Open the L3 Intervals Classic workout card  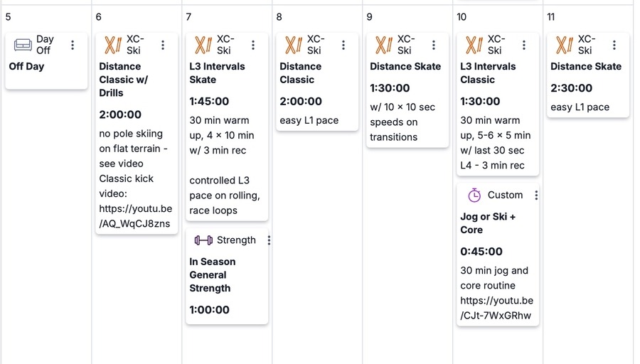pos(487,73)
